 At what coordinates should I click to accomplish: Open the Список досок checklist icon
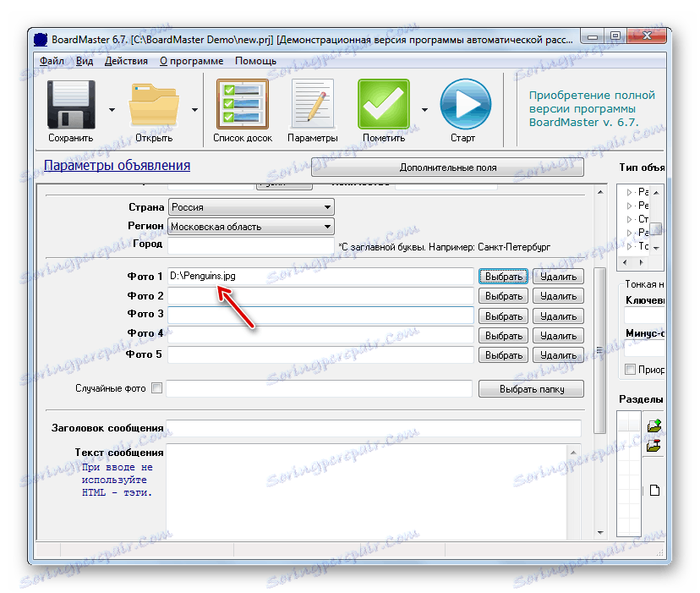coord(243,104)
